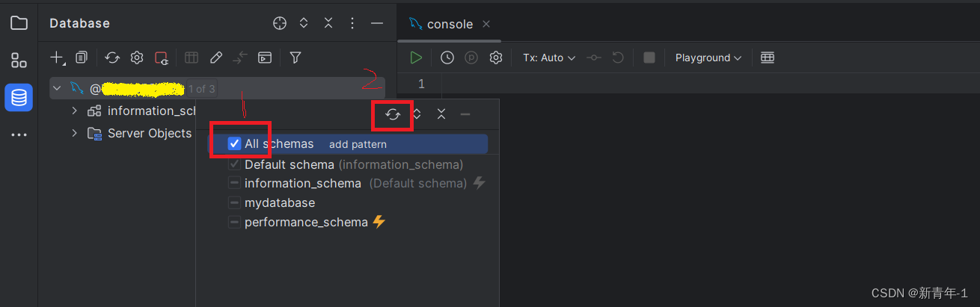Toggle the performance_schema checkbox
980x307 pixels.
[x=234, y=223]
